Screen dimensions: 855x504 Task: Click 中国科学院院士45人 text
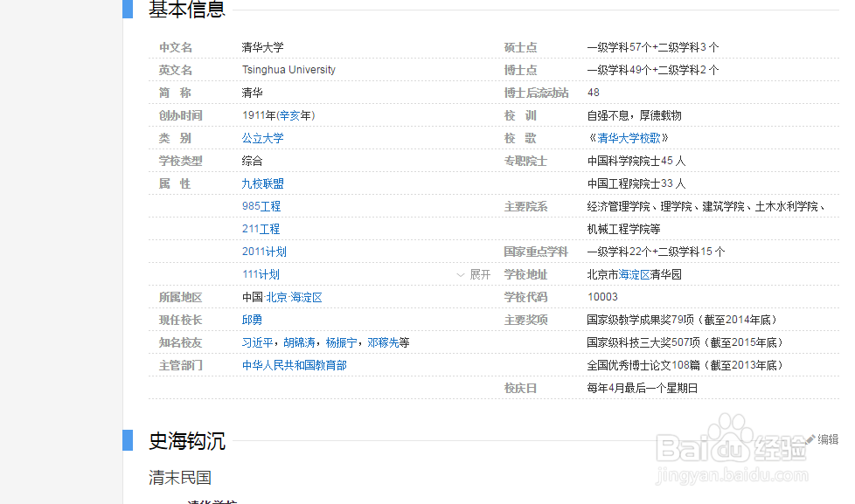click(x=636, y=162)
